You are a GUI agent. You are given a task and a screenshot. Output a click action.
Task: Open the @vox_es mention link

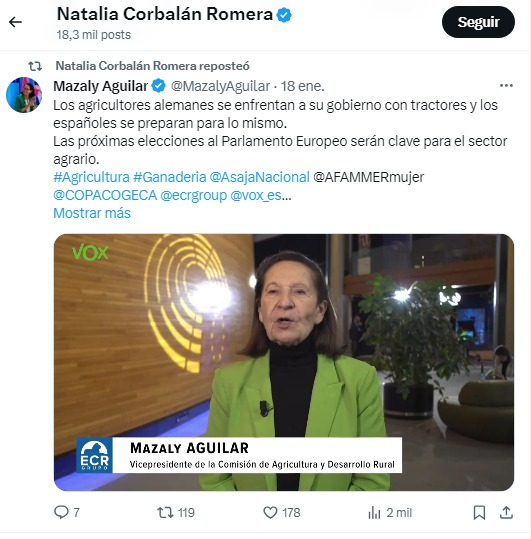256,195
